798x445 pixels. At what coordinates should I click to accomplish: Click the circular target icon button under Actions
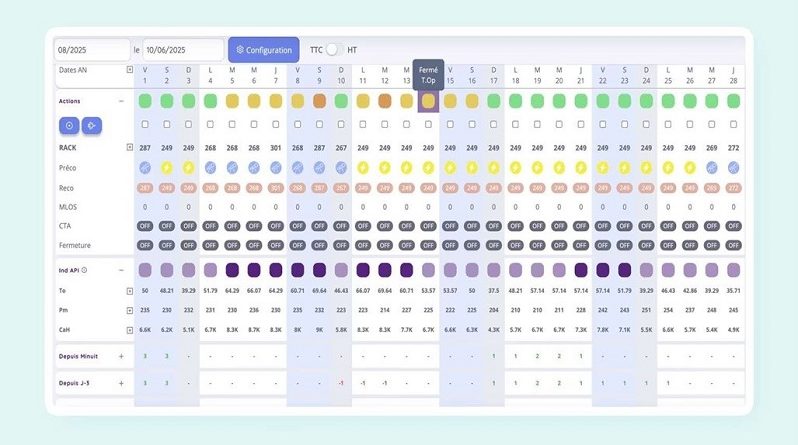(x=69, y=125)
